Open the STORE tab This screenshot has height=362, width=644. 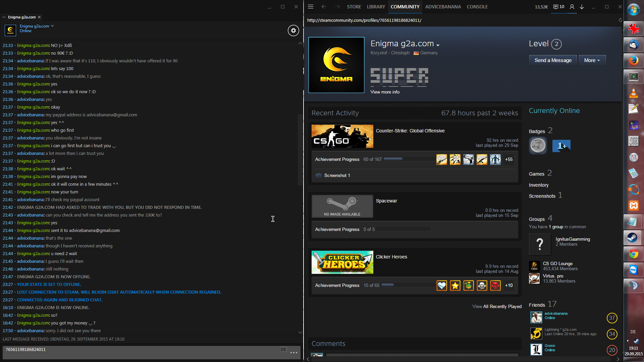tap(354, 7)
